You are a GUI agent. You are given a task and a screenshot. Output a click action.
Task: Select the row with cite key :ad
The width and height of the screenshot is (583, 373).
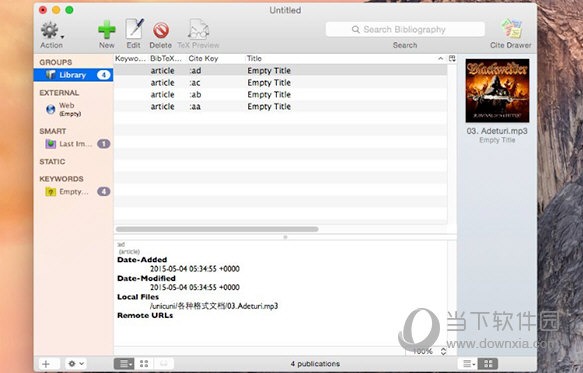click(x=280, y=71)
